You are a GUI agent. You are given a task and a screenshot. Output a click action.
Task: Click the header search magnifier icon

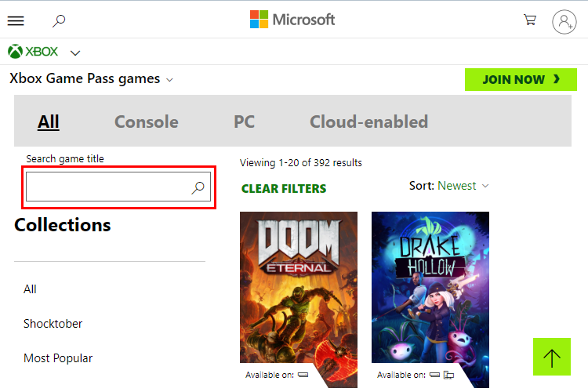[x=59, y=20]
